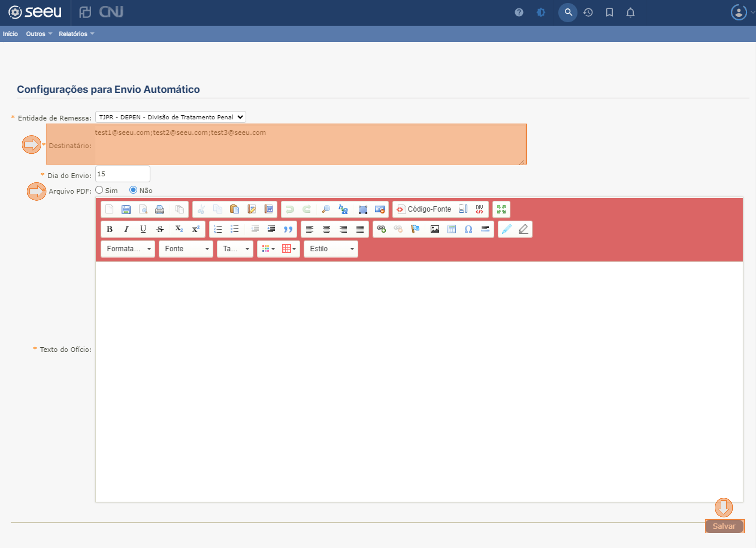756x548 pixels.
Task: Click the Block Quote icon
Action: 288,229
